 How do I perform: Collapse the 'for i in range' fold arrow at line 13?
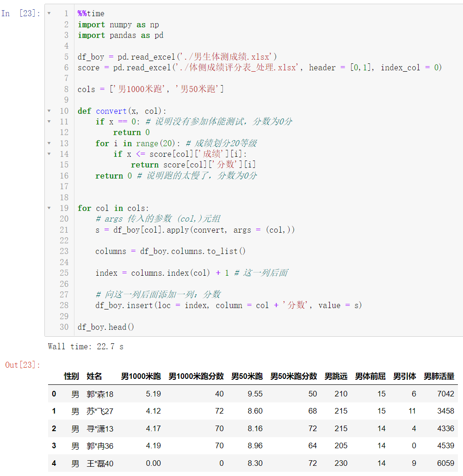point(49,143)
